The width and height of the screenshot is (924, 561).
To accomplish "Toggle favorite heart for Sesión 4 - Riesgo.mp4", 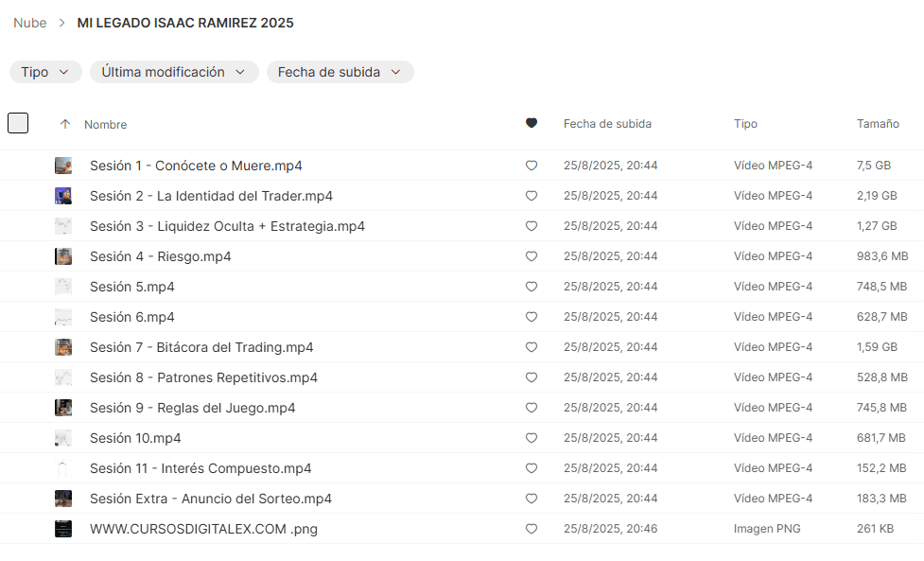I will click(532, 256).
